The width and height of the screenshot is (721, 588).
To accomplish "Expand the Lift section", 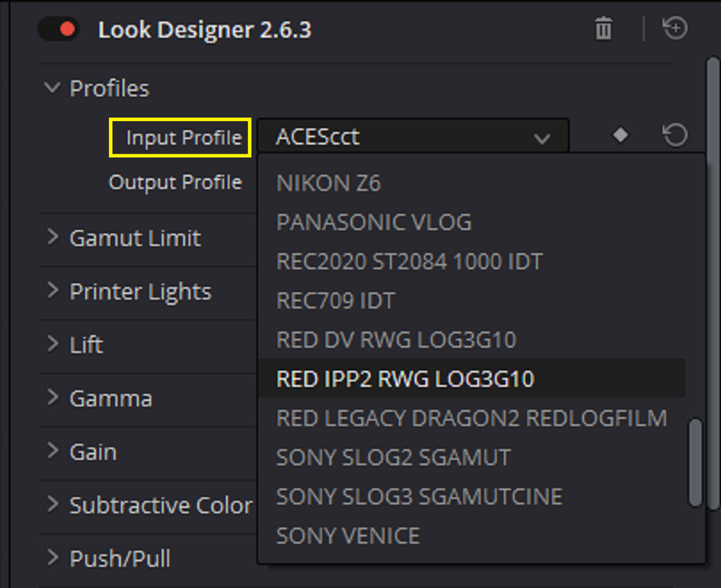I will coord(53,344).
